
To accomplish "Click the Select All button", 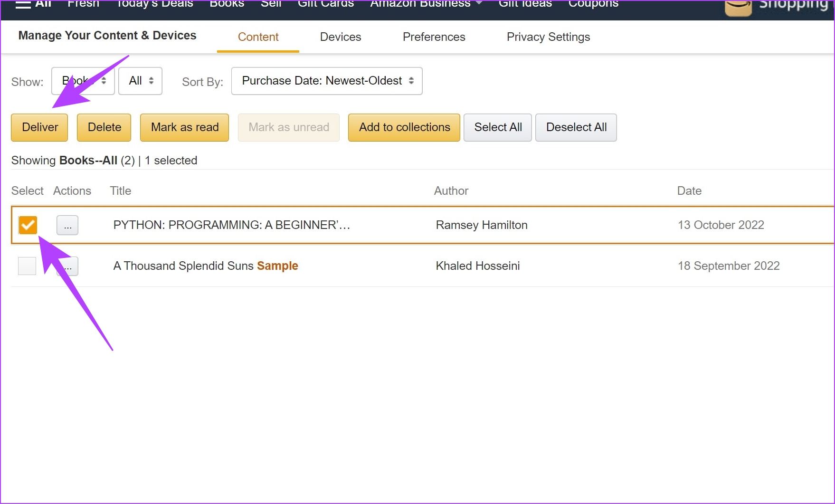I will (x=497, y=127).
